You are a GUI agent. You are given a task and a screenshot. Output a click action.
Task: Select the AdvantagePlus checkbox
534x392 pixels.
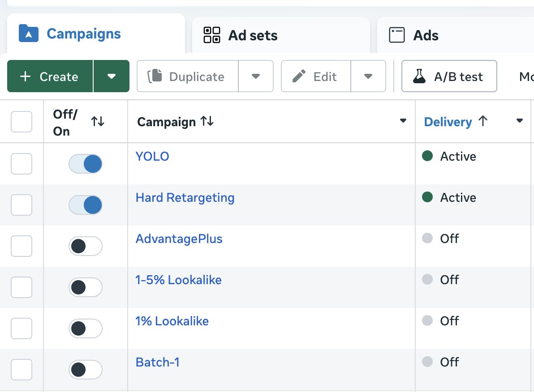pyautogui.click(x=22, y=246)
